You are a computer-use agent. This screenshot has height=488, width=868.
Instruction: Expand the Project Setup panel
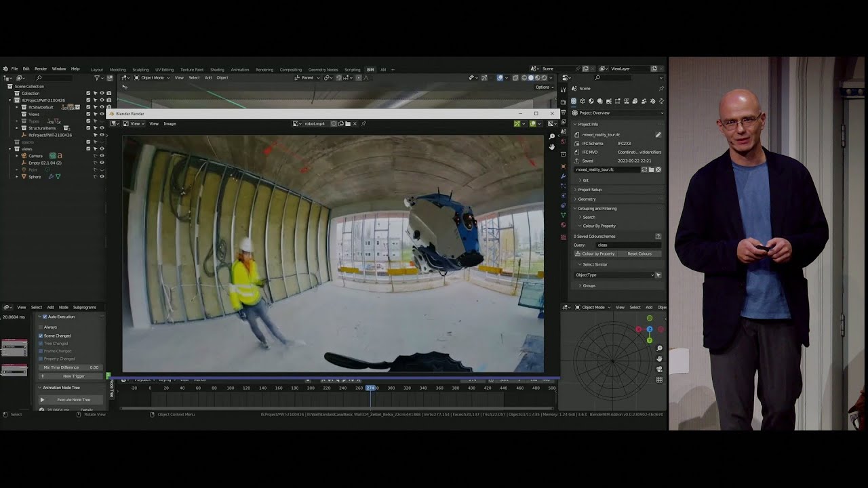[589, 190]
